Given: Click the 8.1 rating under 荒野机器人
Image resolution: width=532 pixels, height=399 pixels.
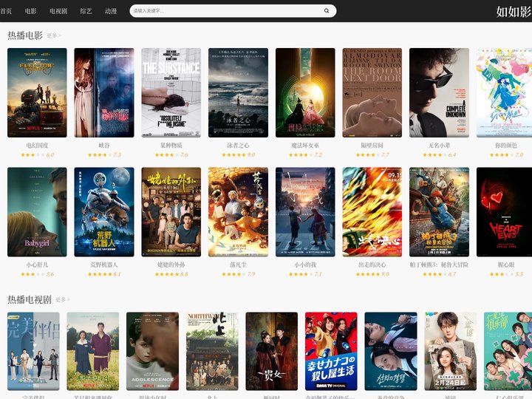Looking at the screenshot, I should tap(117, 274).
